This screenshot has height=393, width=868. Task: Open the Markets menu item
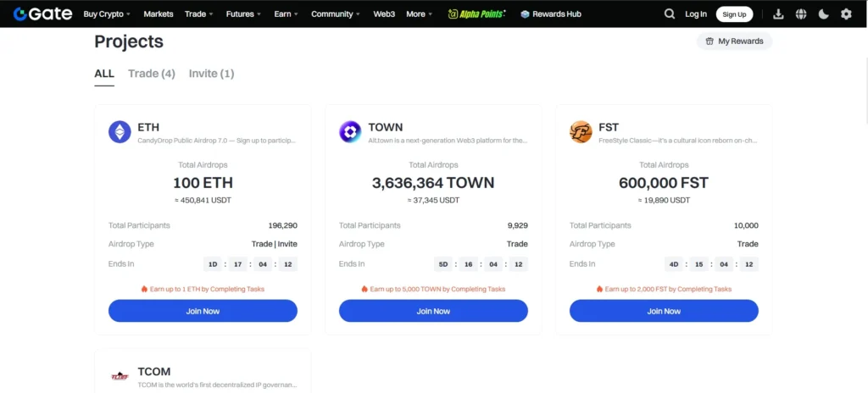coord(159,14)
